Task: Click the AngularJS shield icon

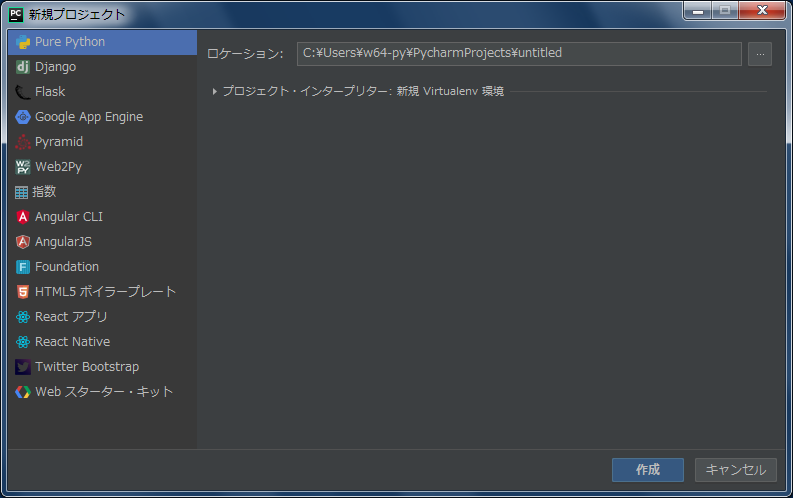Action: point(23,242)
